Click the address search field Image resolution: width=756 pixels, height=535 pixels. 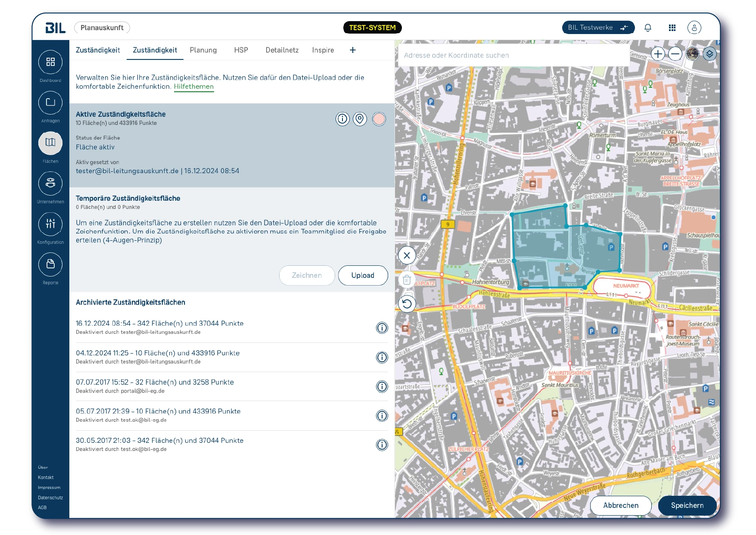tap(513, 55)
